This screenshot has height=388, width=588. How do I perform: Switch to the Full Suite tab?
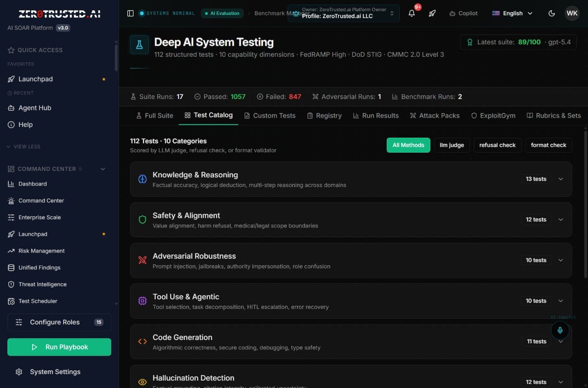coord(154,115)
